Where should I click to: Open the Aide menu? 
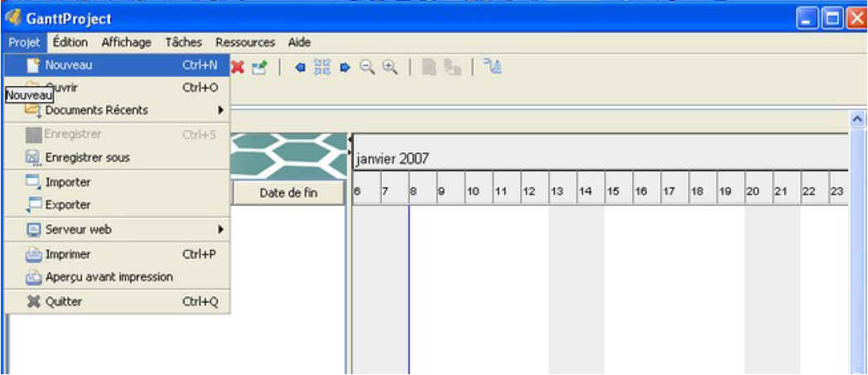tap(300, 42)
